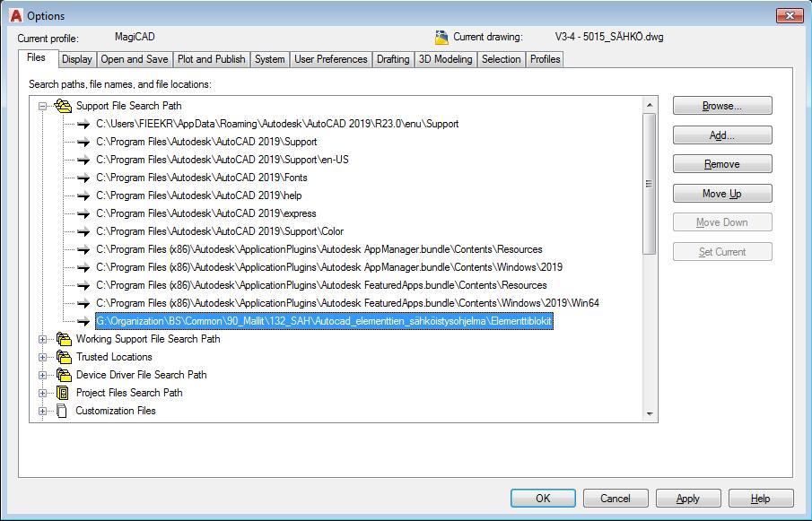
Task: Click arrow icon beside AutoCAD 2019\Fonts path
Action: tap(83, 178)
